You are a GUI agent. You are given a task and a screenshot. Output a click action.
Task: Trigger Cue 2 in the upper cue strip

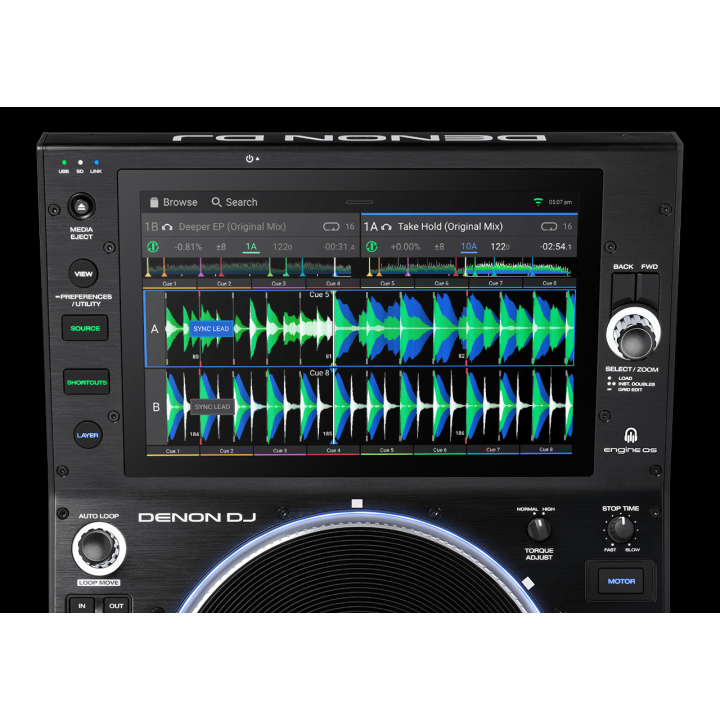pos(224,284)
